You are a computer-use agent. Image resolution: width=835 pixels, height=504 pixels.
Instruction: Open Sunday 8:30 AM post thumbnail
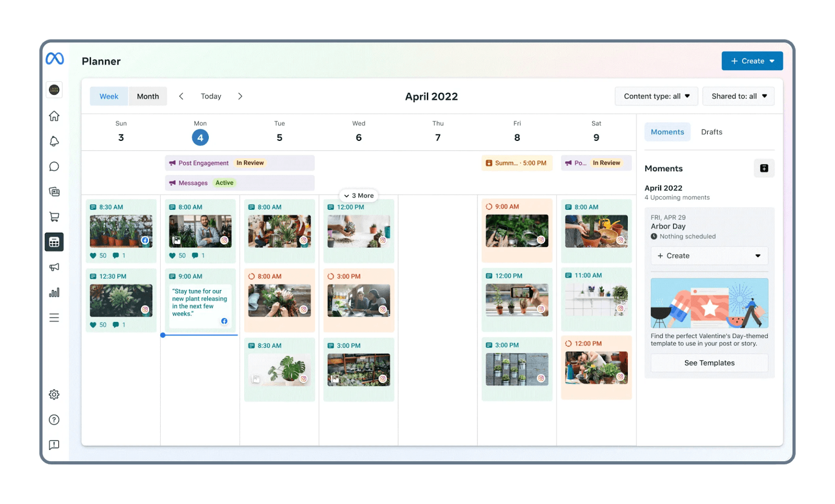[121, 231]
